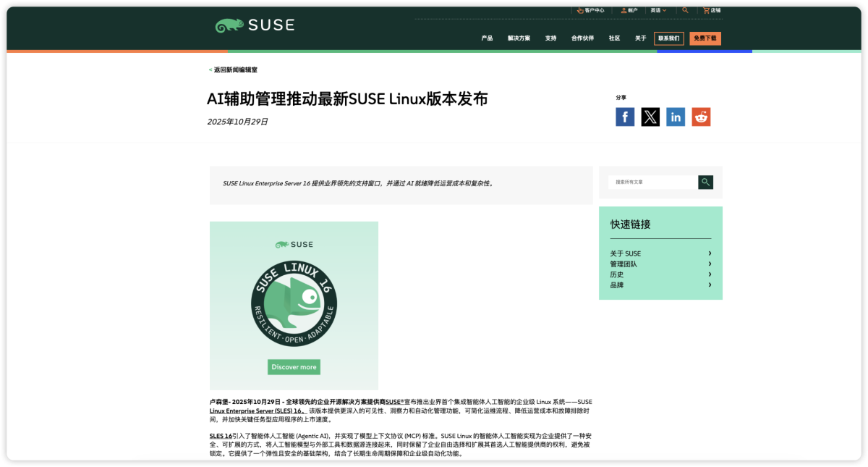Image resolution: width=868 pixels, height=467 pixels.
Task: Go back via 返回新闻编辑室 link
Action: 234,70
